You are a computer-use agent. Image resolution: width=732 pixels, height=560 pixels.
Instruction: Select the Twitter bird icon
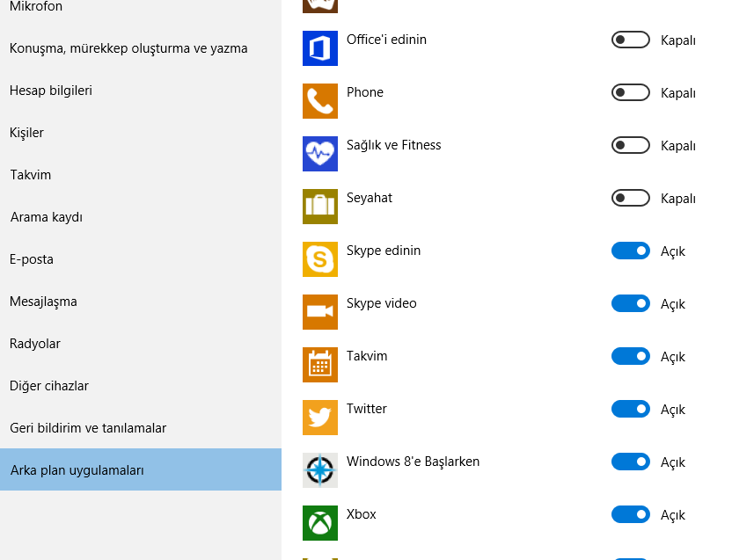tap(320, 418)
